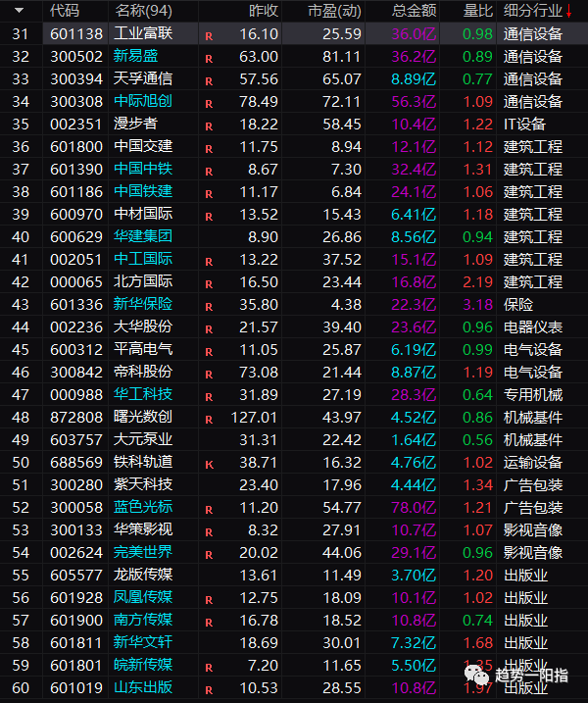Sort by 代码 column header
Screen dimensions: 588x703
point(65,11)
